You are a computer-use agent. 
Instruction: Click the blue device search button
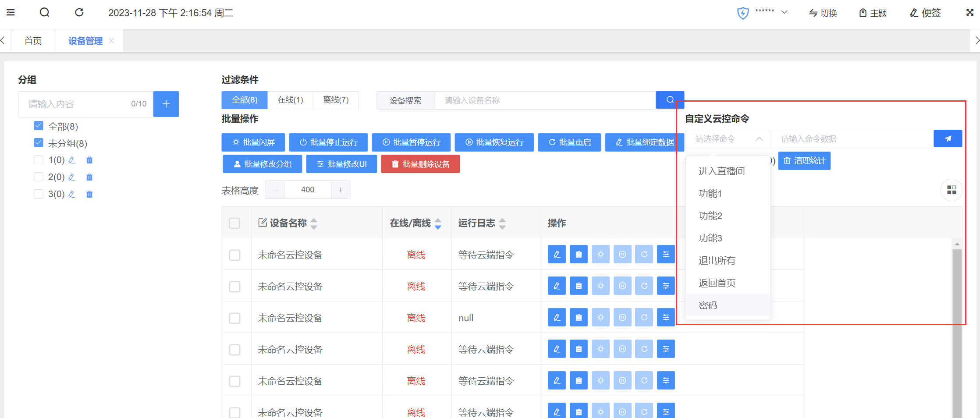tap(670, 100)
